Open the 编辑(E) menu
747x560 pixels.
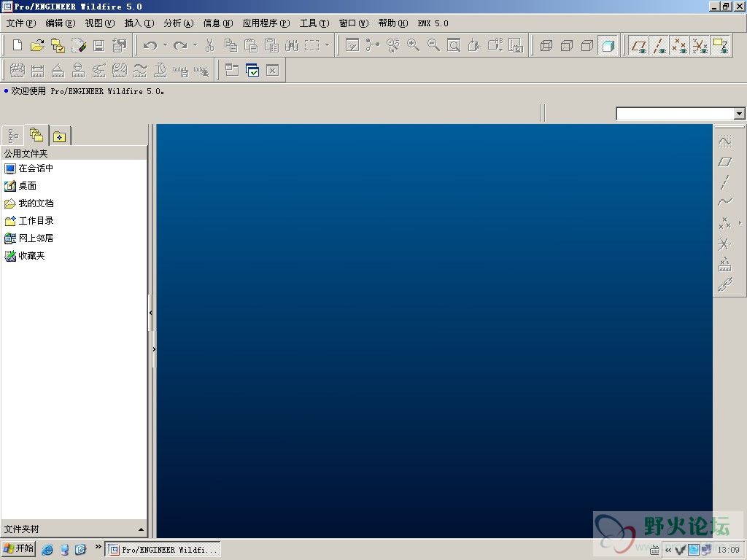[x=61, y=23]
